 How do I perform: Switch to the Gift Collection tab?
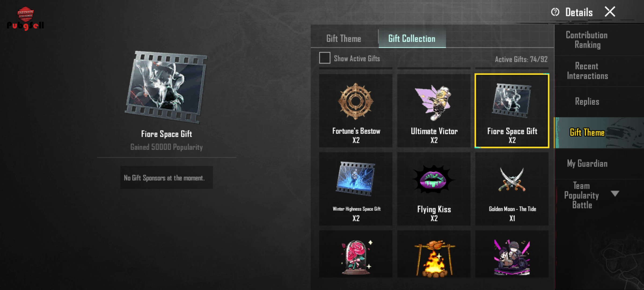pyautogui.click(x=412, y=39)
